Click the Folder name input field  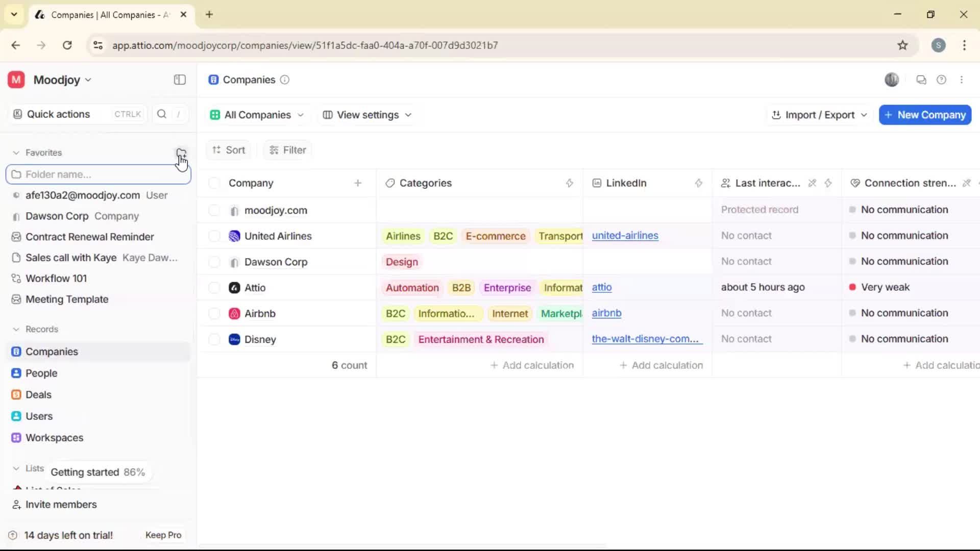click(98, 174)
